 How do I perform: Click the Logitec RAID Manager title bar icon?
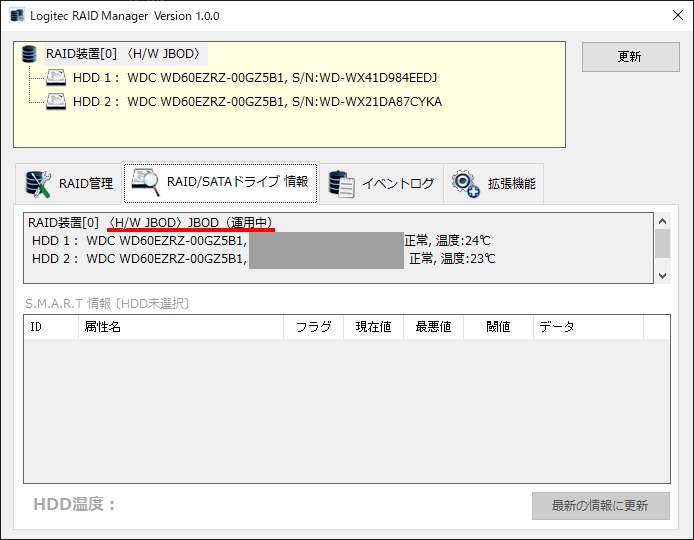click(x=17, y=16)
